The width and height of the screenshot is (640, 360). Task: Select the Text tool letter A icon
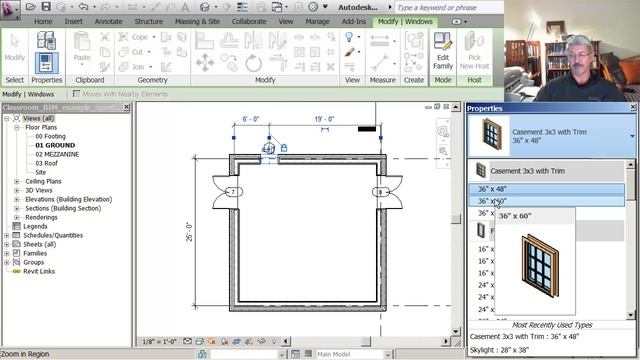tap(185, 7)
